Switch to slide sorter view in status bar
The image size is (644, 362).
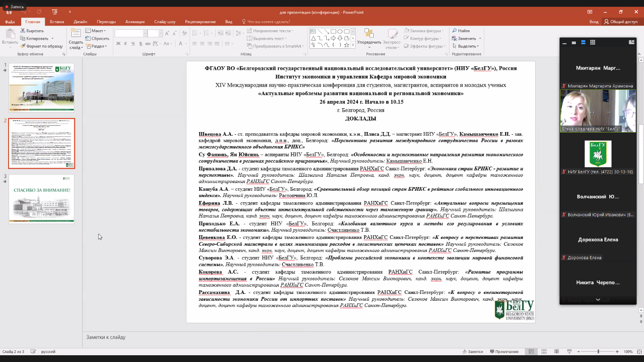coord(544,352)
